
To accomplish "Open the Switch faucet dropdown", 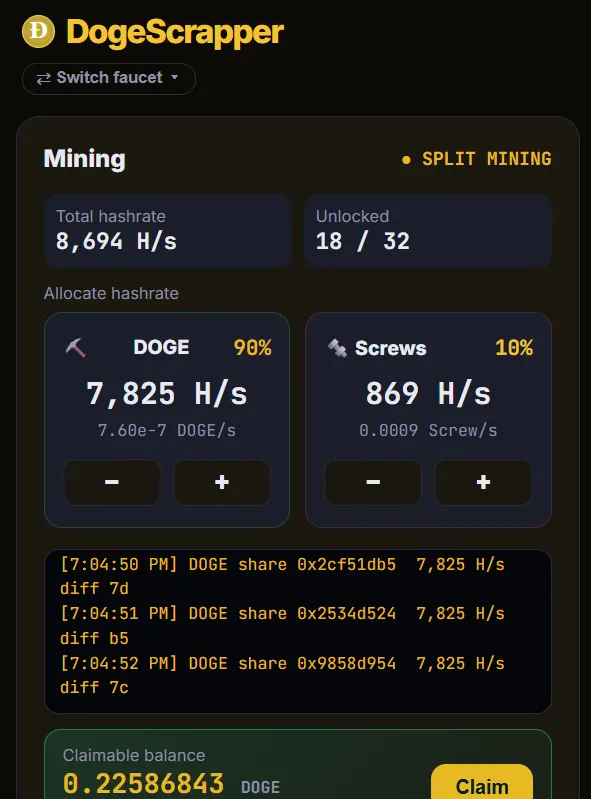I will tap(109, 78).
